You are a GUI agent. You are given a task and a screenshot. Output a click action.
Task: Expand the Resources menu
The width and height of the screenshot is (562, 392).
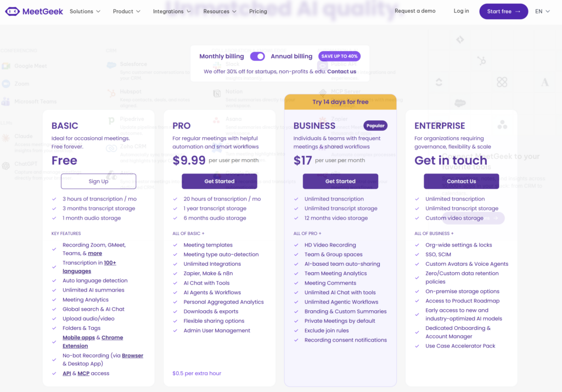220,12
